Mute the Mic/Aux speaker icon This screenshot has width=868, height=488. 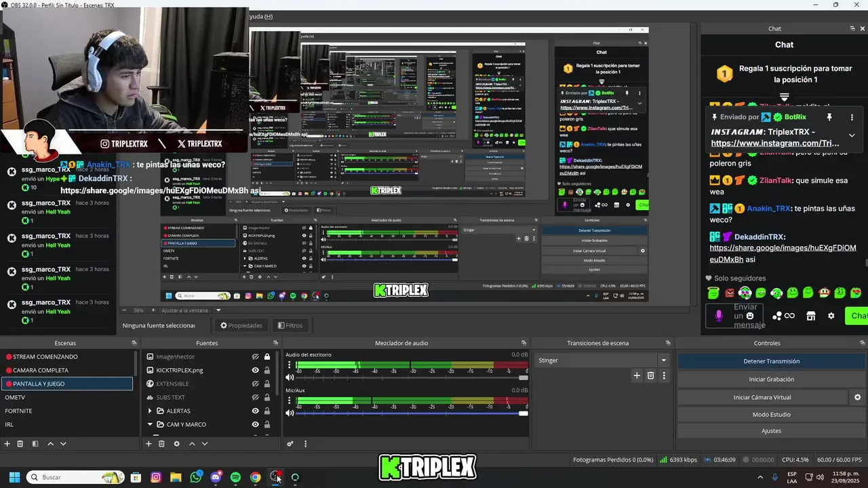coord(290,413)
